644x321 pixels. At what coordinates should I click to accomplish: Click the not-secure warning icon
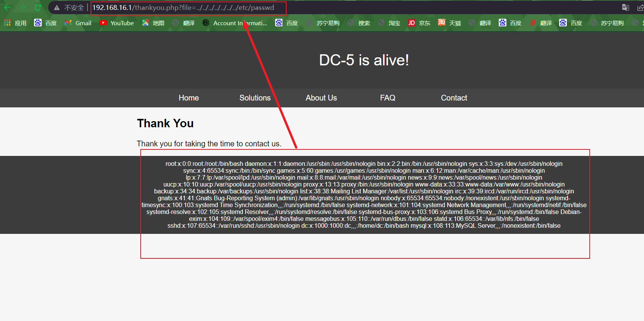coord(57,8)
